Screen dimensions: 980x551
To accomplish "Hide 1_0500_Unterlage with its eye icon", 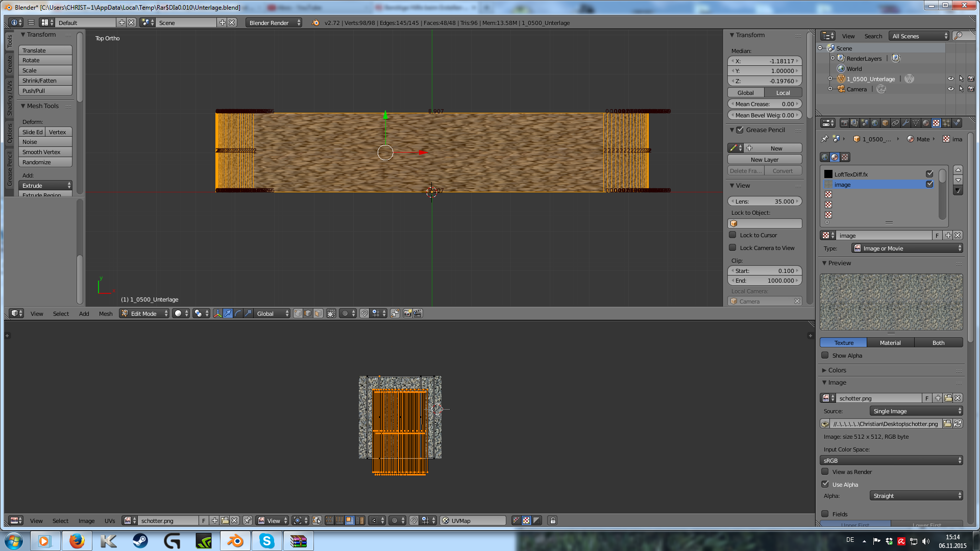I will [x=950, y=79].
